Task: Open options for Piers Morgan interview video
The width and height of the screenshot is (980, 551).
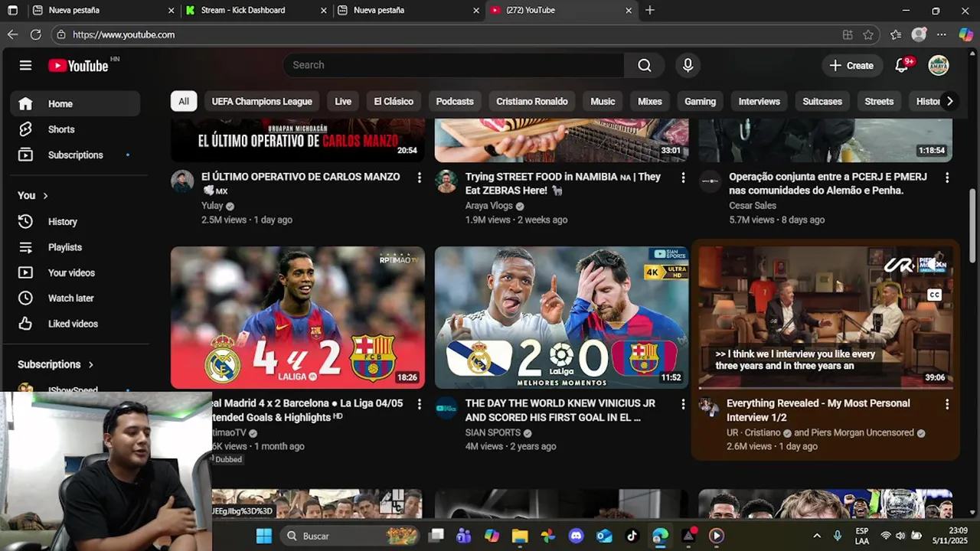Action: [947, 404]
